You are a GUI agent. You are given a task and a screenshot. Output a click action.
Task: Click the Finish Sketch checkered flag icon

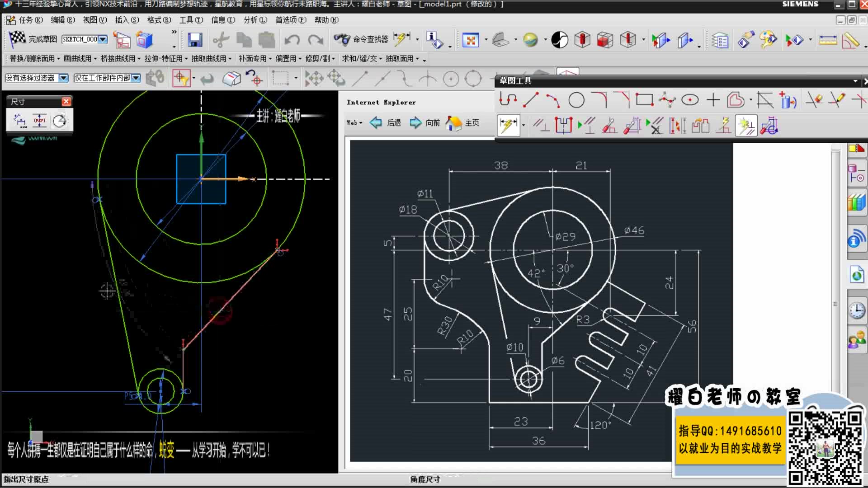point(17,39)
